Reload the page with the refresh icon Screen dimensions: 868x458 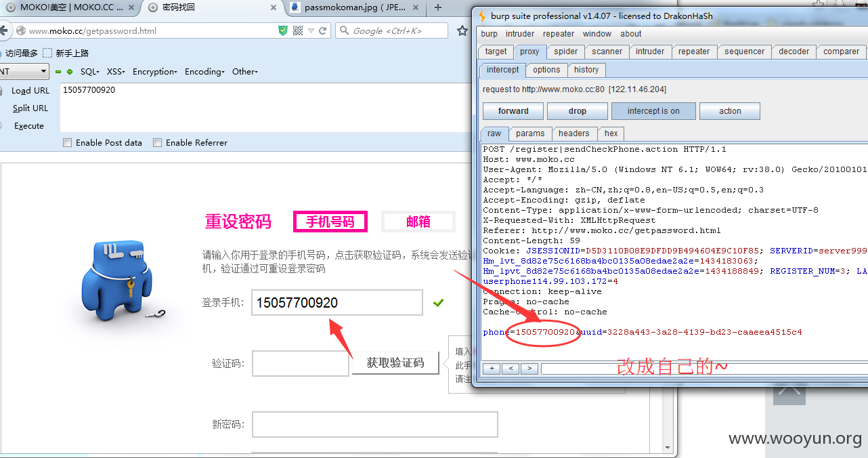click(x=323, y=30)
